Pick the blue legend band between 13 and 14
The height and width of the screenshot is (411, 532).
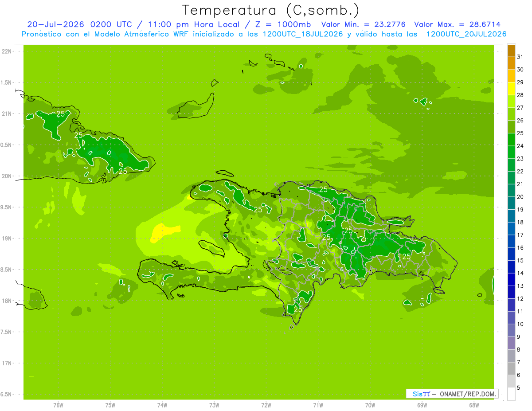[x=511, y=279]
